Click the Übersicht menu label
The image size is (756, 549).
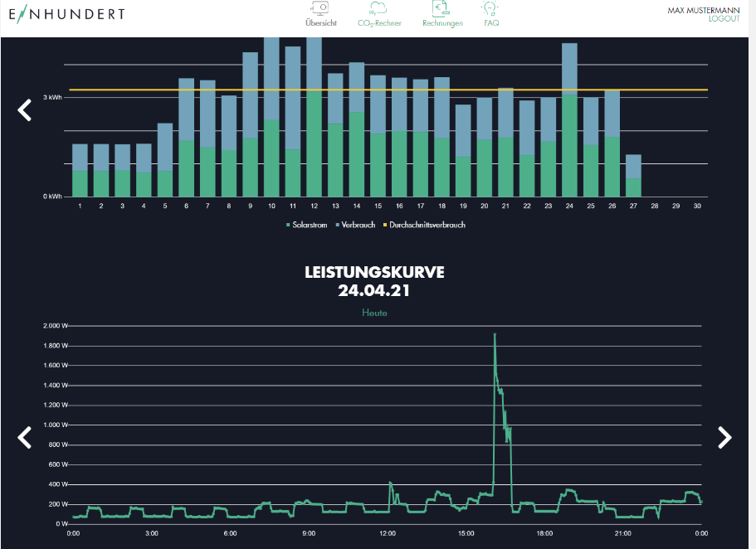(320, 23)
